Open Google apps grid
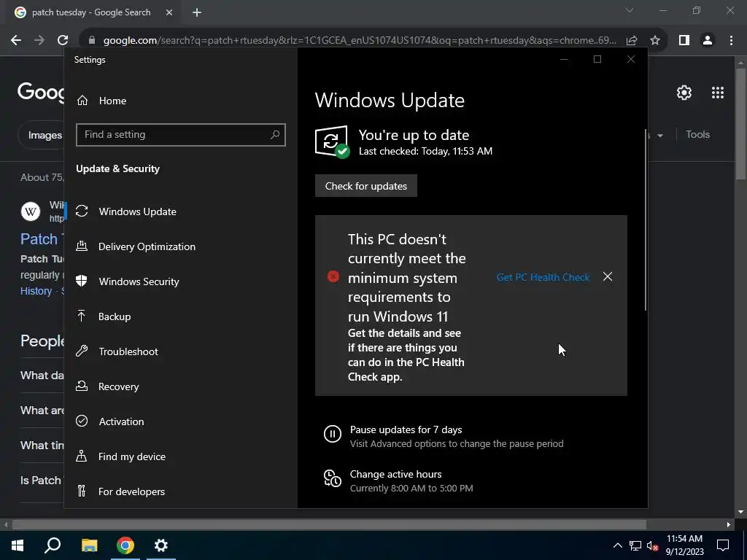The image size is (747, 560). 718,93
